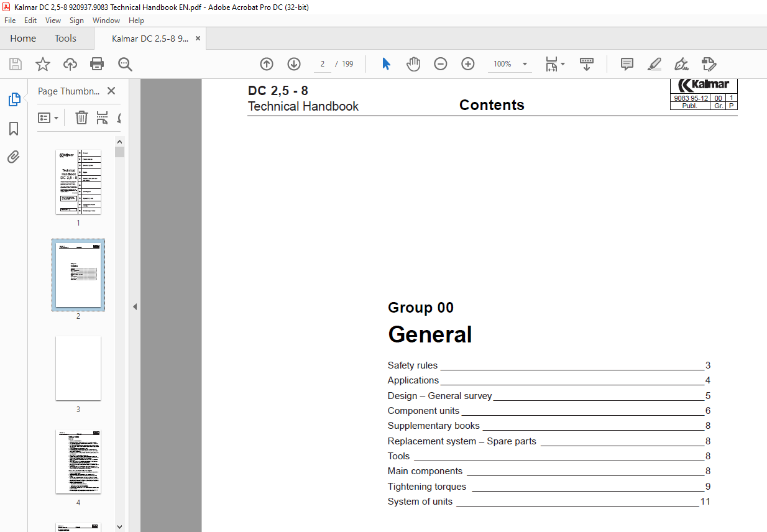
Task: Click the 'Supplementary books' entry
Action: coord(433,426)
